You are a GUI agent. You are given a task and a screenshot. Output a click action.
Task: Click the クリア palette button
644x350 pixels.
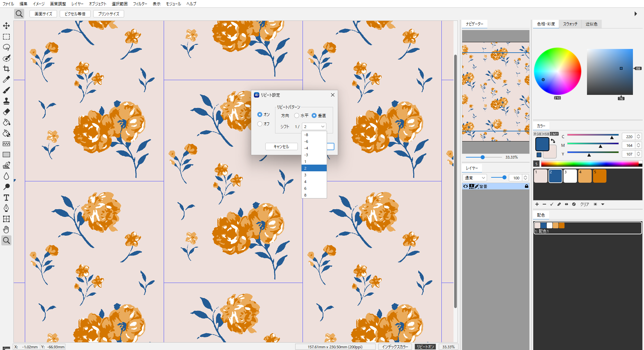coord(585,204)
